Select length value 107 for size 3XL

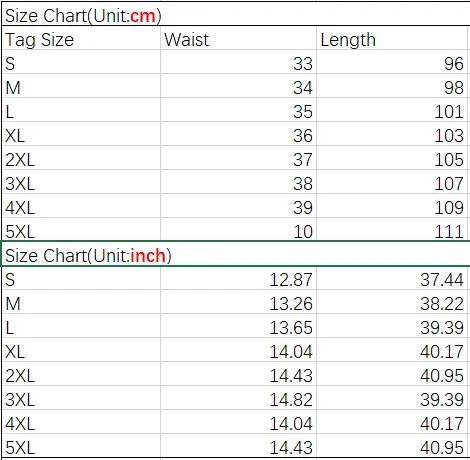[x=392, y=182]
